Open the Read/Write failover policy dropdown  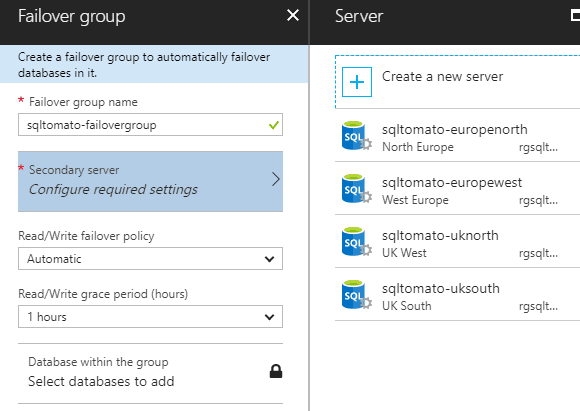pos(150,259)
